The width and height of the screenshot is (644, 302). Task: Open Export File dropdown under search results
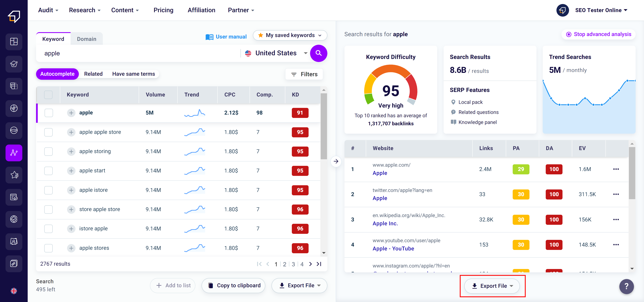coord(492,286)
